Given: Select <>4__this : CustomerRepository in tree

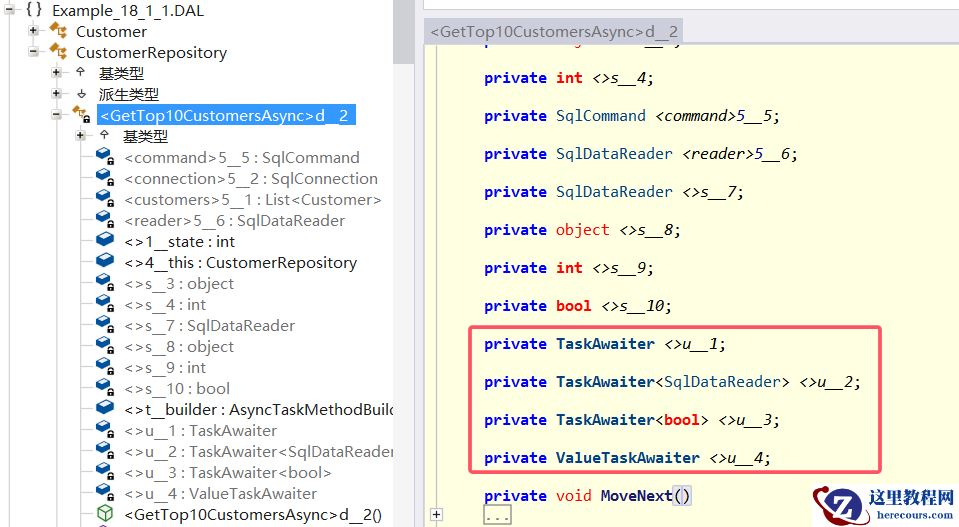Looking at the screenshot, I should (x=240, y=262).
